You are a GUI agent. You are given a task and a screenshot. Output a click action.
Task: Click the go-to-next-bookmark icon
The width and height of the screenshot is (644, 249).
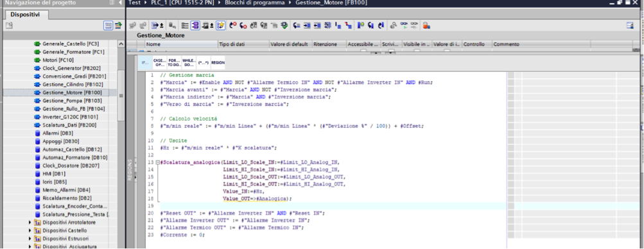(371, 26)
